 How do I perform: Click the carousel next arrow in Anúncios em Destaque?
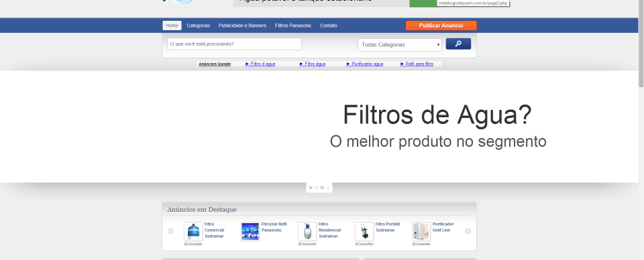coord(468,231)
